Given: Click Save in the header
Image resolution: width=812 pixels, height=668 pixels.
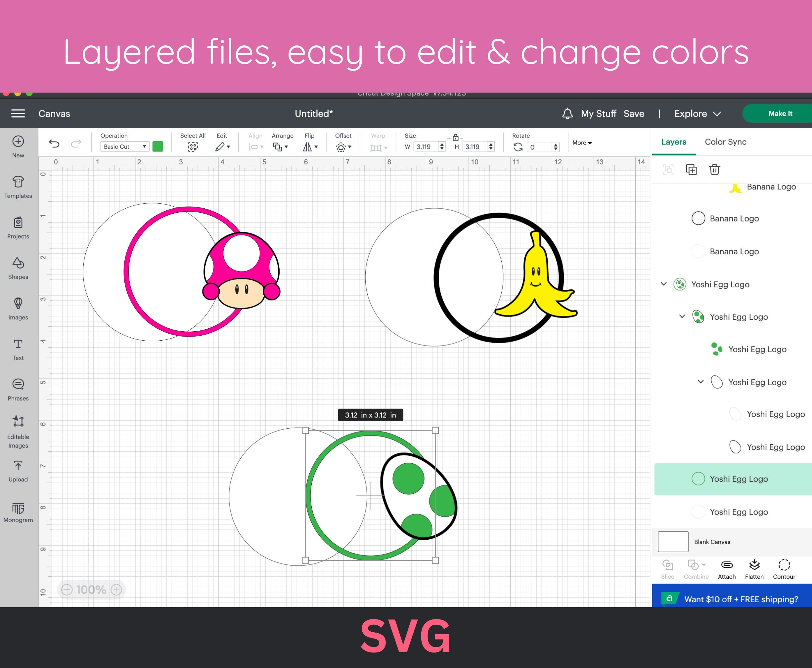Looking at the screenshot, I should click(634, 113).
